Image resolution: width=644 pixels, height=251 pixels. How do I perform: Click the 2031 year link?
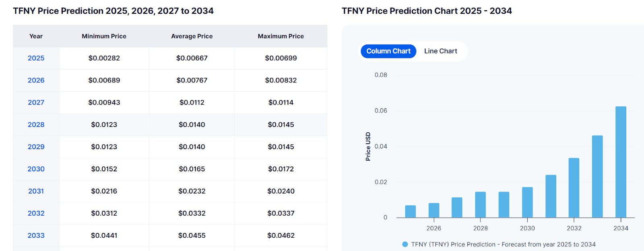pos(36,191)
